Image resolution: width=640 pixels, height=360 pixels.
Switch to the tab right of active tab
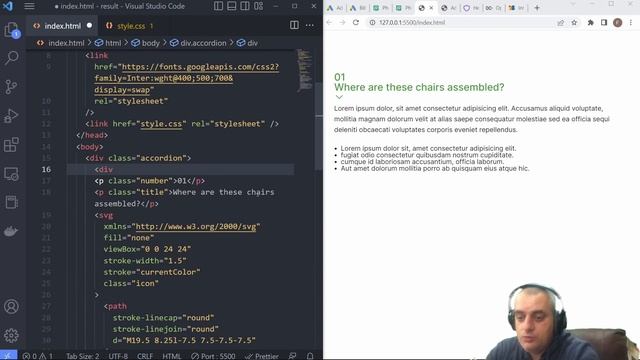(449, 8)
